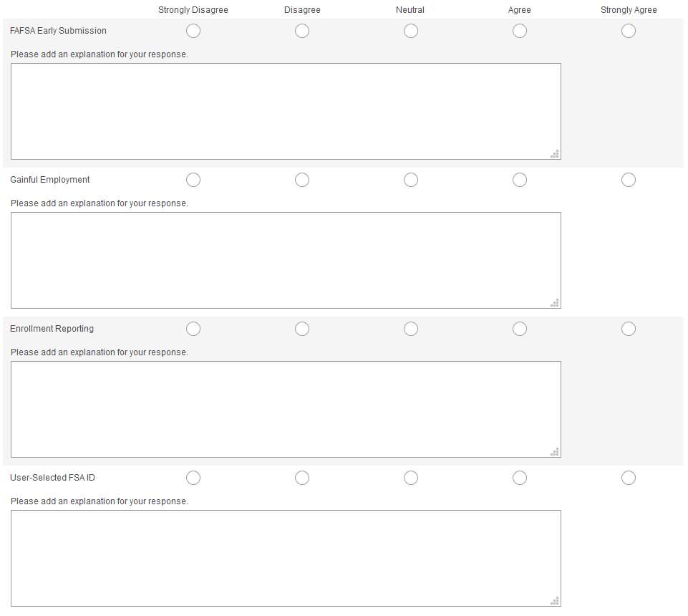The image size is (688, 616).
Task: Focus the Gainful Employment explanation text area
Action: 286,260
